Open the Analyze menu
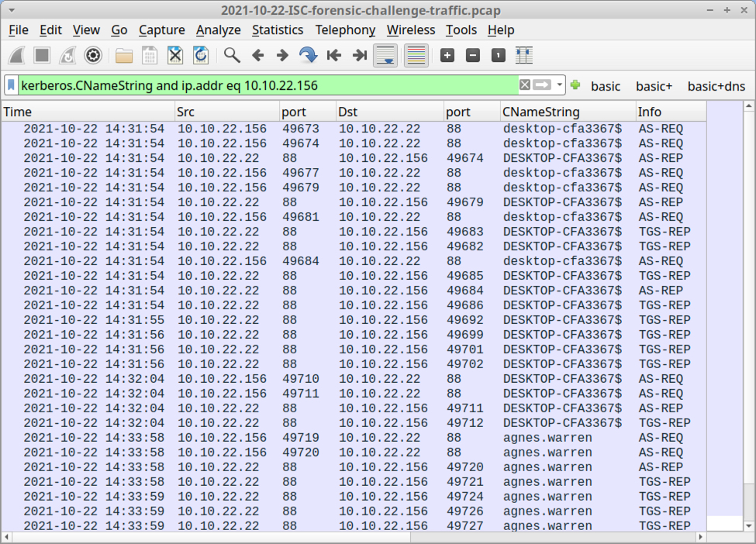Viewport: 756px width, 544px height. [x=218, y=29]
